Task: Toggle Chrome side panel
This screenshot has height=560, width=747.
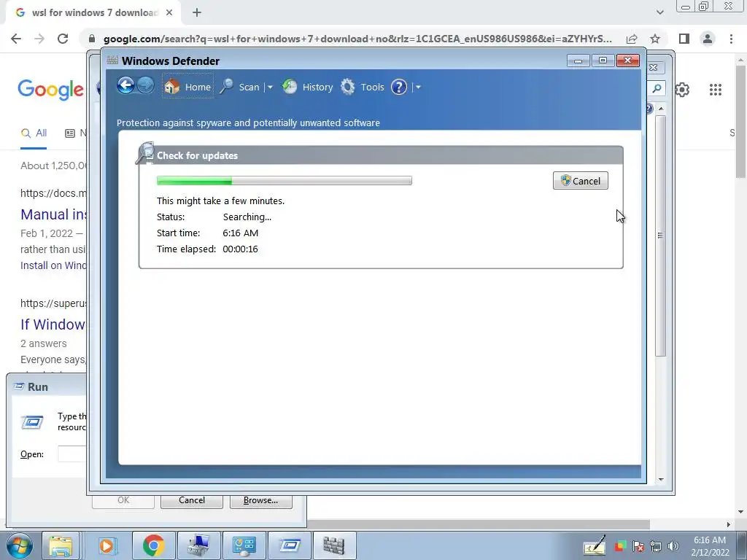Action: pos(684,39)
